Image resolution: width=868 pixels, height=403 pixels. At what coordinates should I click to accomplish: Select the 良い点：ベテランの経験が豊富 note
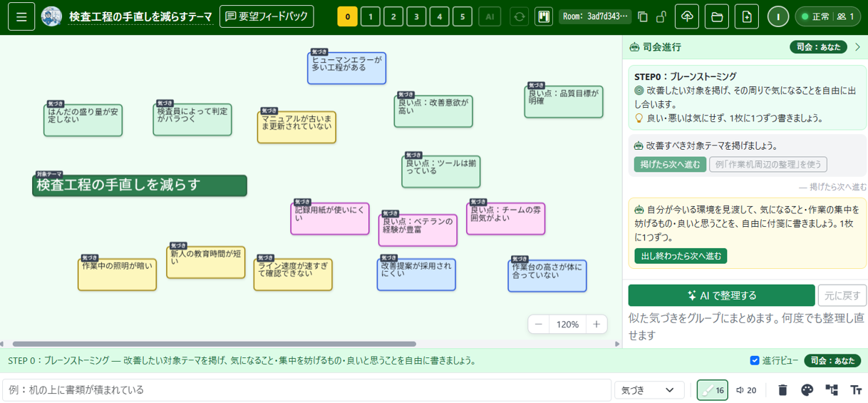418,230
